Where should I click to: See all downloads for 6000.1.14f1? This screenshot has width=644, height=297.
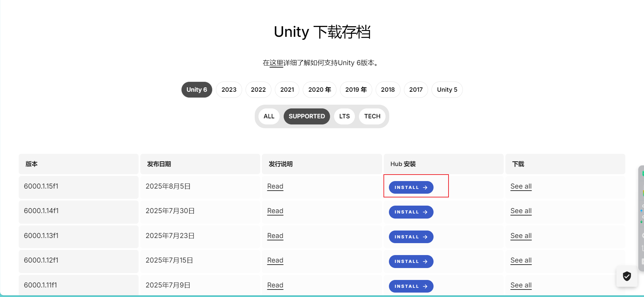[521, 211]
